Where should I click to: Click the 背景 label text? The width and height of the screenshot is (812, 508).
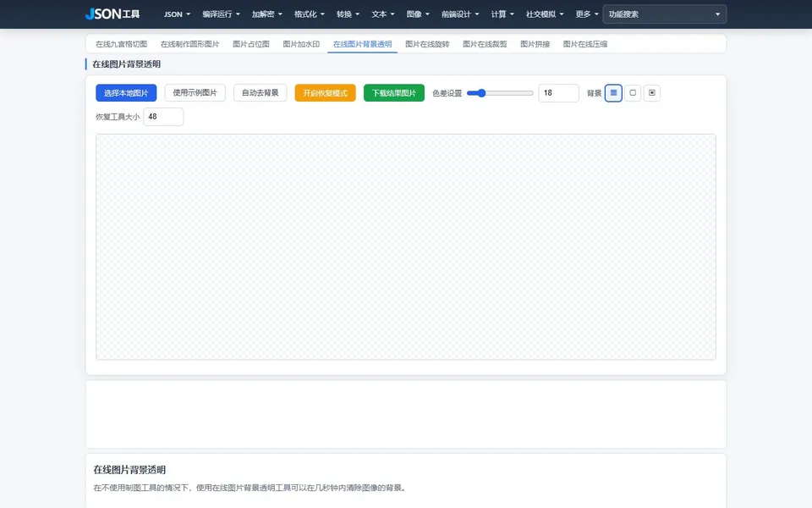[x=594, y=93]
